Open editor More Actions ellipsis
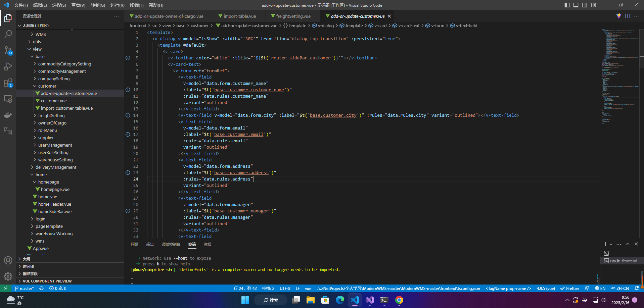Screen dimensions: 644x308 point(636,16)
